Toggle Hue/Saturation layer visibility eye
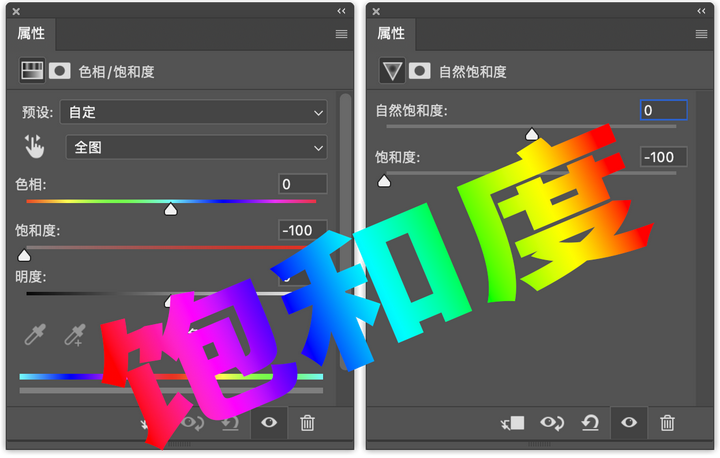The height and width of the screenshot is (458, 720). tap(269, 422)
